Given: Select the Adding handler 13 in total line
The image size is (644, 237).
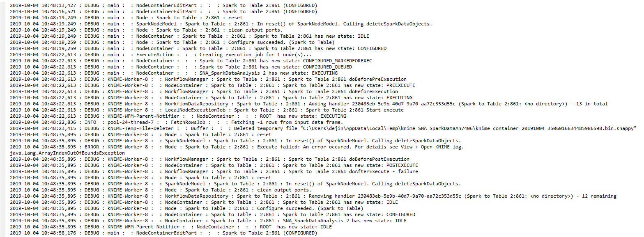Looking at the screenshot, I should (309, 104).
